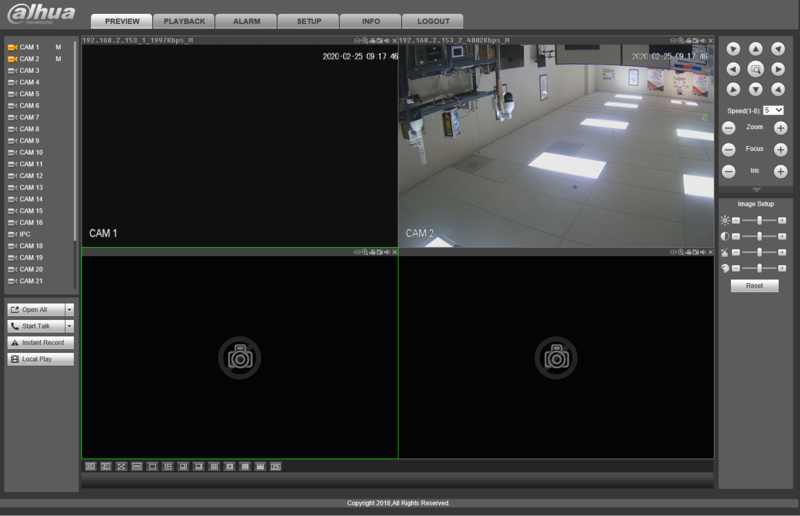Screen dimensions: 800x516
Task: Open the INFO tab
Action: point(371,21)
